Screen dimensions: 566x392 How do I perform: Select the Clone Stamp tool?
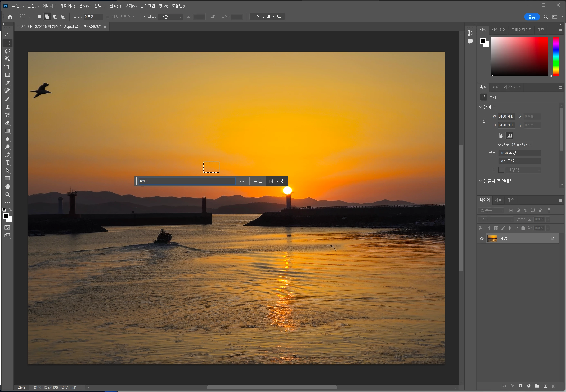7,107
